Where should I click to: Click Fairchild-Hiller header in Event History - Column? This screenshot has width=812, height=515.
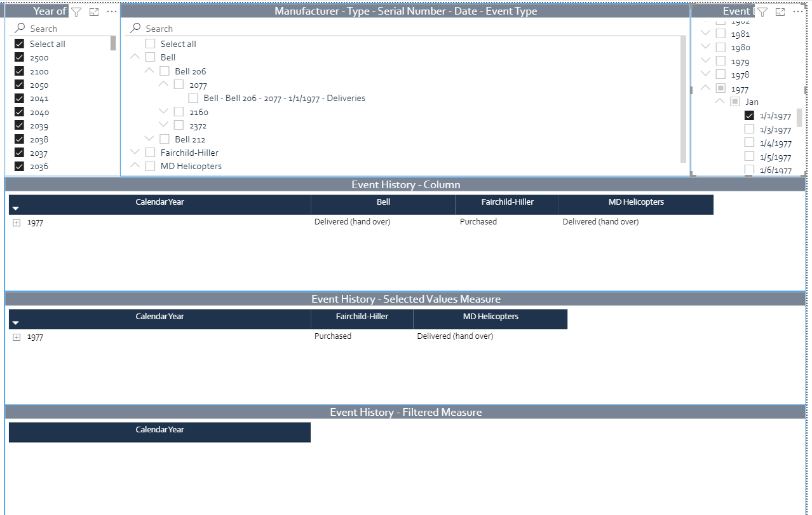(x=508, y=204)
